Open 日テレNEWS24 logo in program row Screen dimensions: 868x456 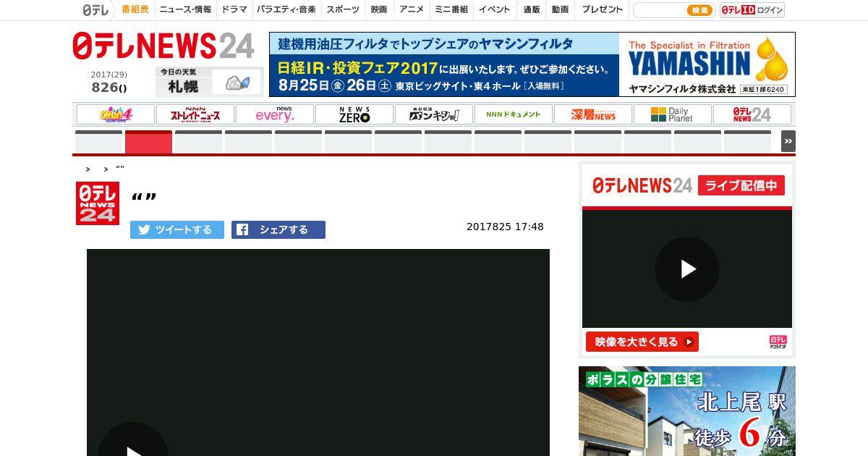click(752, 114)
